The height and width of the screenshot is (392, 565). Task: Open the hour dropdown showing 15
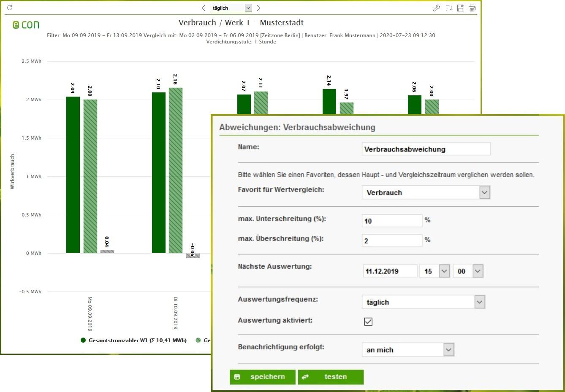443,271
